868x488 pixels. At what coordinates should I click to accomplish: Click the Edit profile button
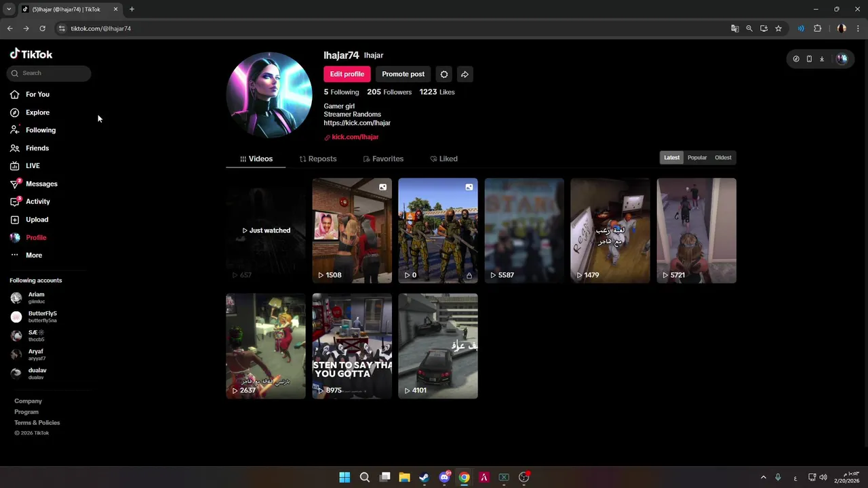(x=347, y=74)
